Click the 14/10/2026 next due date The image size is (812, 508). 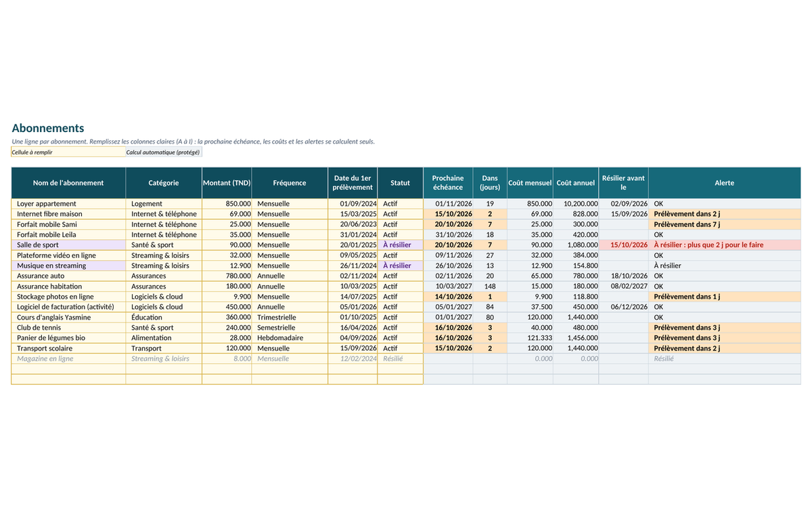[x=448, y=297]
